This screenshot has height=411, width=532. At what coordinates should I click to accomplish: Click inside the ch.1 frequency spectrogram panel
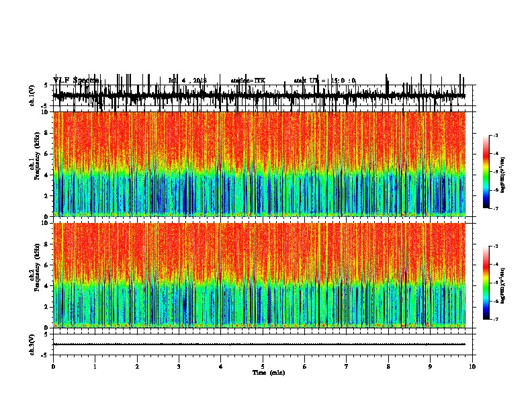pos(259,164)
